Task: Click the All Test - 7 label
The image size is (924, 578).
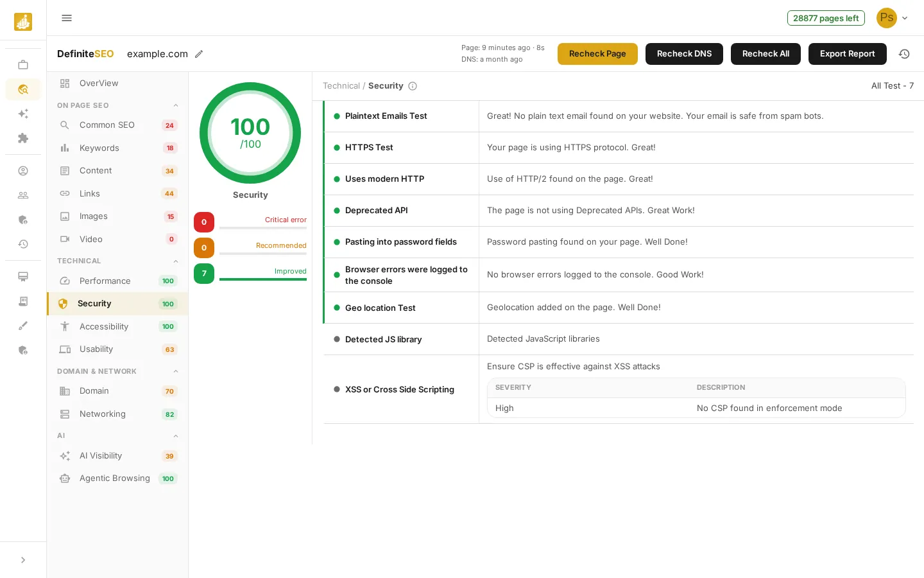Action: pos(893,86)
